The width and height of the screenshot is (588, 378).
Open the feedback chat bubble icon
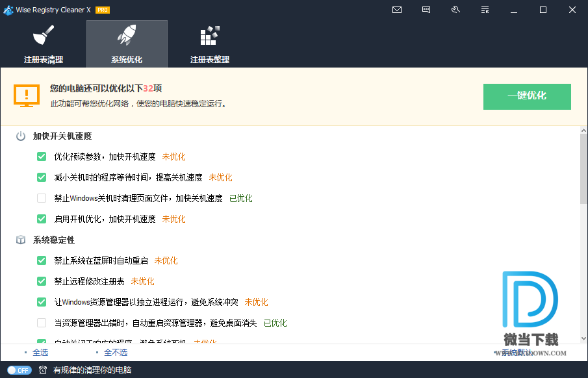point(426,10)
